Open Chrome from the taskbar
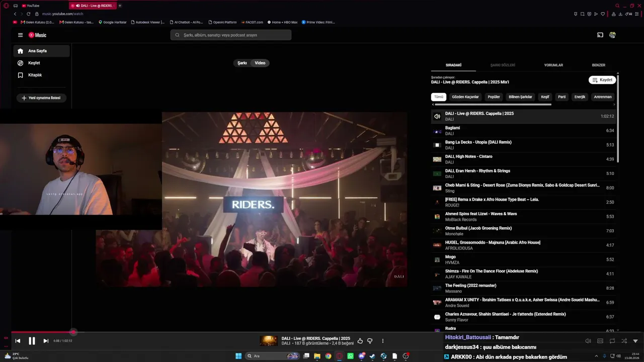This screenshot has height=362, width=644. [x=328, y=356]
